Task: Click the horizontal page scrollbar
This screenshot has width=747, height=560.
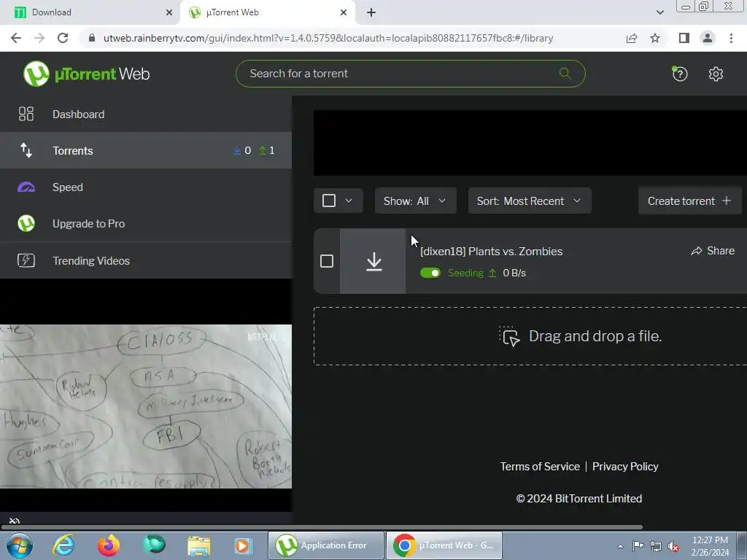Action: point(322,527)
